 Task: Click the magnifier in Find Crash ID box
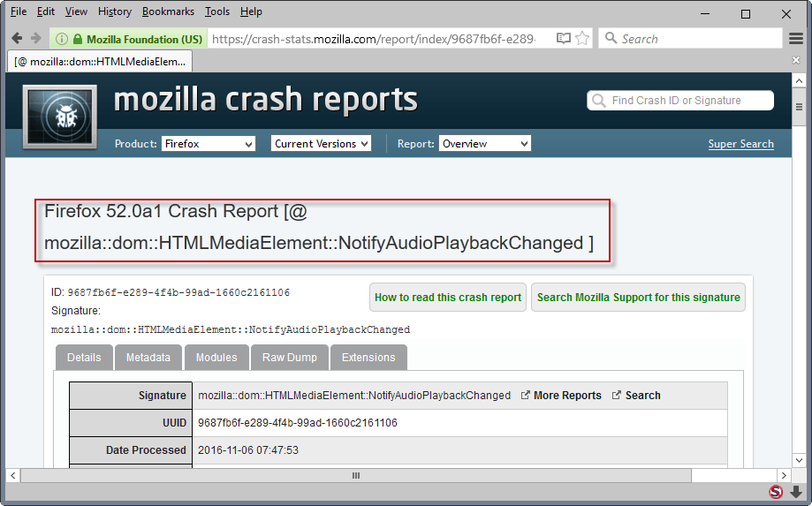click(x=599, y=101)
